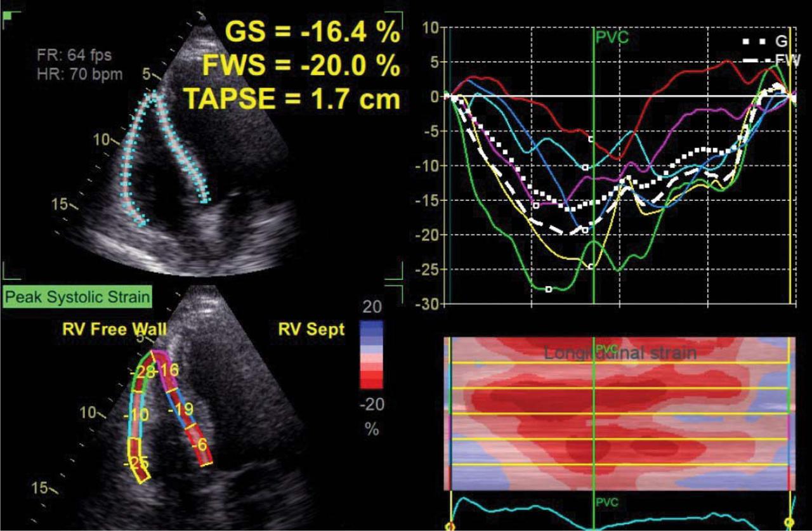Click the -6 septal segment value

(x=201, y=445)
